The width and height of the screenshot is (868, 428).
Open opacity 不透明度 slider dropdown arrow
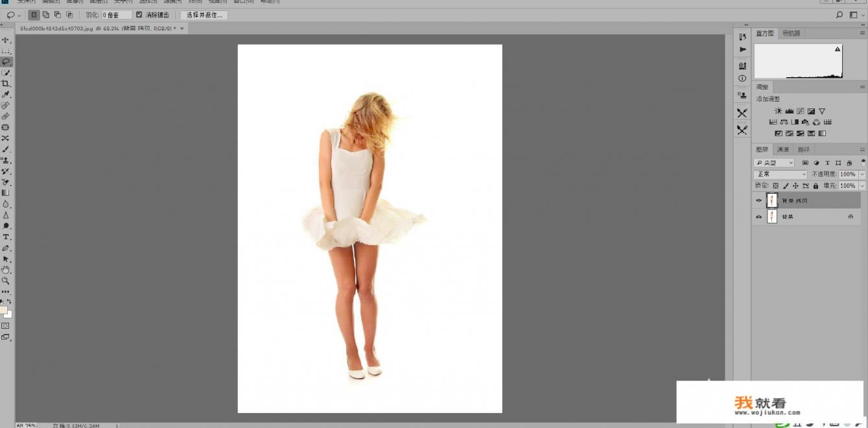click(x=862, y=174)
